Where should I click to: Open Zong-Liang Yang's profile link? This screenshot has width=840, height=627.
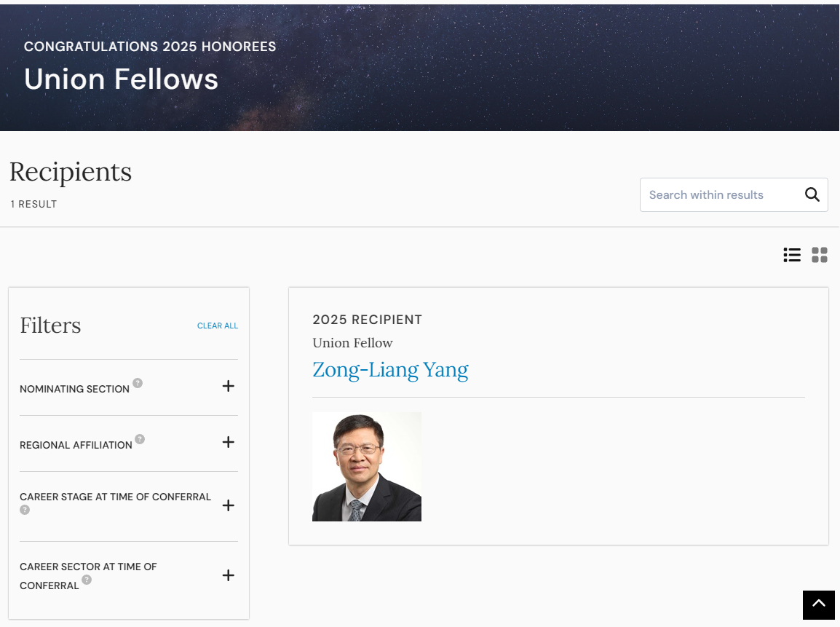point(390,370)
